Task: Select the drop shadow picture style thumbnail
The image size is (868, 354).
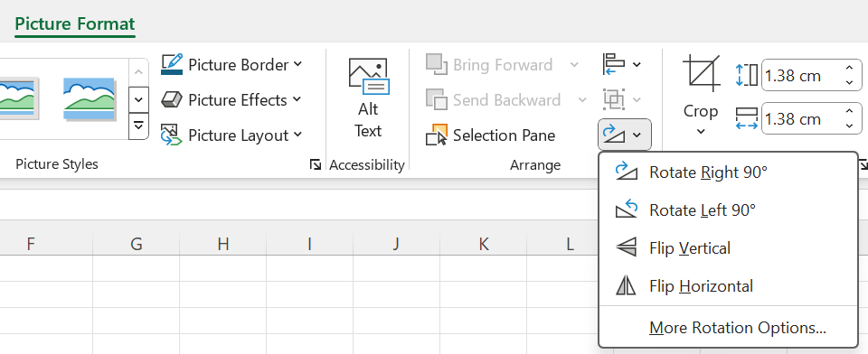Action: 90,98
